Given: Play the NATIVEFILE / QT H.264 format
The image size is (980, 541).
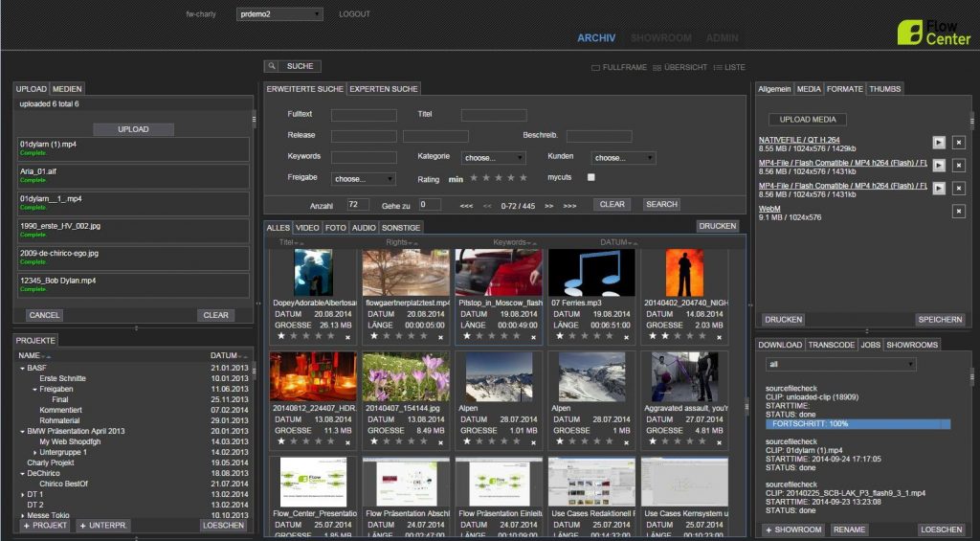Looking at the screenshot, I should pyautogui.click(x=939, y=142).
